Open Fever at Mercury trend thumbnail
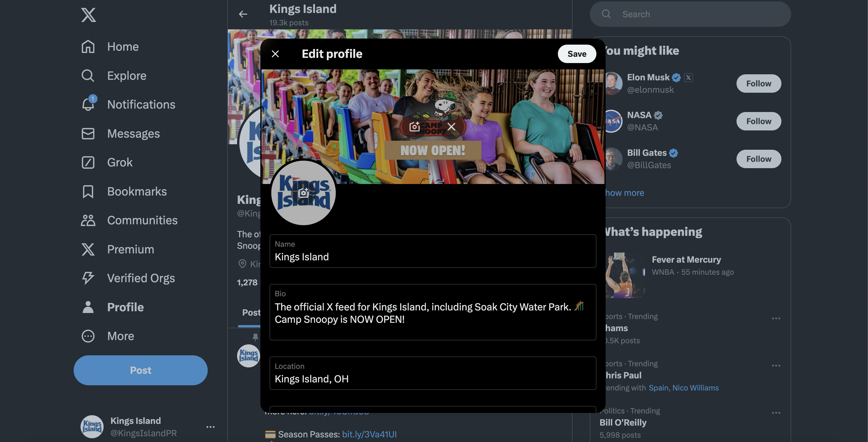The height and width of the screenshot is (442, 868). pyautogui.click(x=625, y=275)
